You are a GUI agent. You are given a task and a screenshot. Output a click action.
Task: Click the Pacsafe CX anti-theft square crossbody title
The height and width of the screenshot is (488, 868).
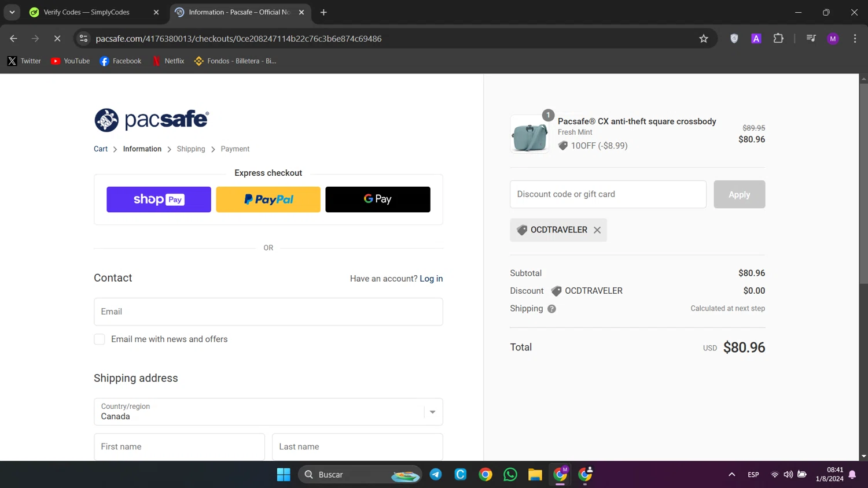pyautogui.click(x=637, y=121)
